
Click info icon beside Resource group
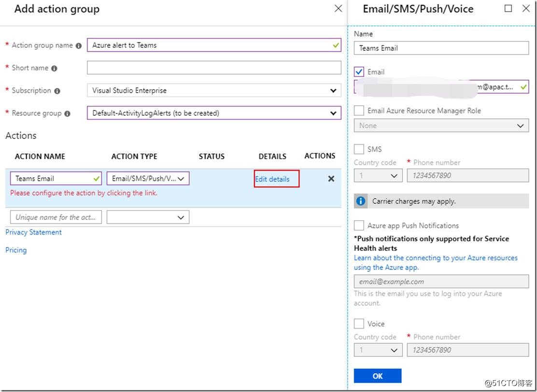click(68, 113)
